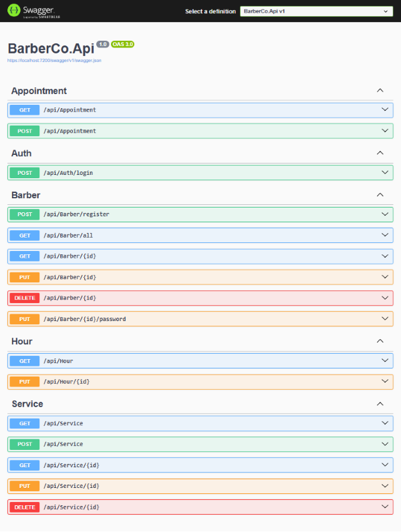Click POST badge for /api/Auth/login
The width and height of the screenshot is (401, 532).
click(25, 173)
